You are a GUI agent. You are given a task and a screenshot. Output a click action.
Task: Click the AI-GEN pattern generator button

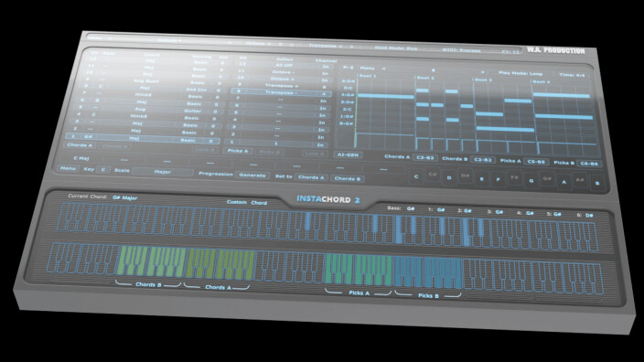(348, 155)
